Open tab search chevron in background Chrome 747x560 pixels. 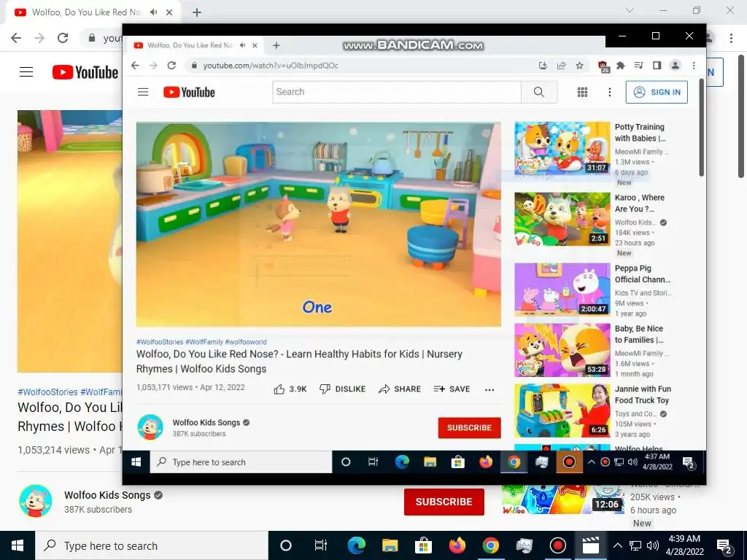(x=630, y=10)
